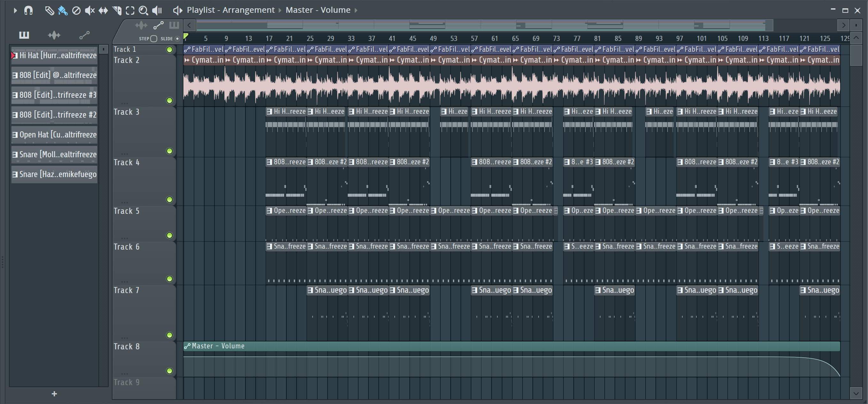This screenshot has width=868, height=404.
Task: Mute Track 4 with its green LED
Action: point(169,199)
